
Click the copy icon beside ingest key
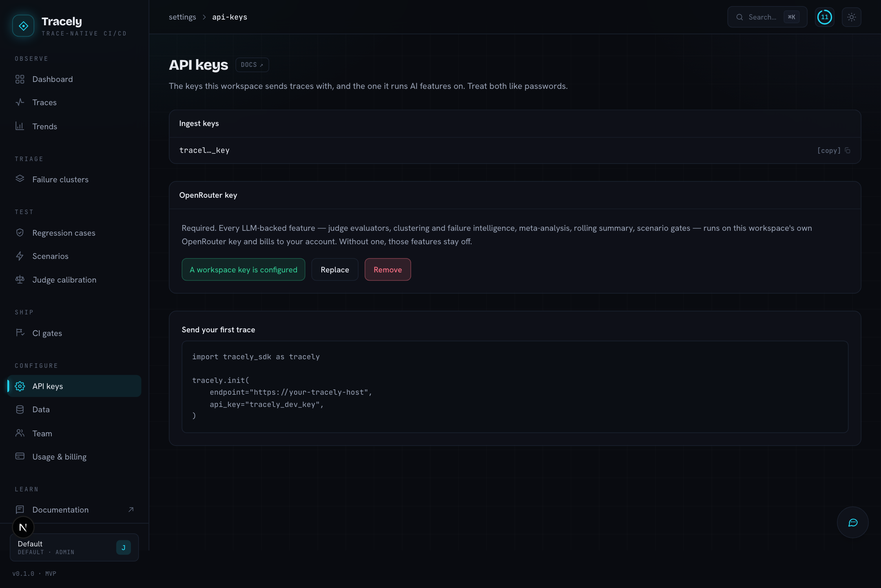click(848, 150)
